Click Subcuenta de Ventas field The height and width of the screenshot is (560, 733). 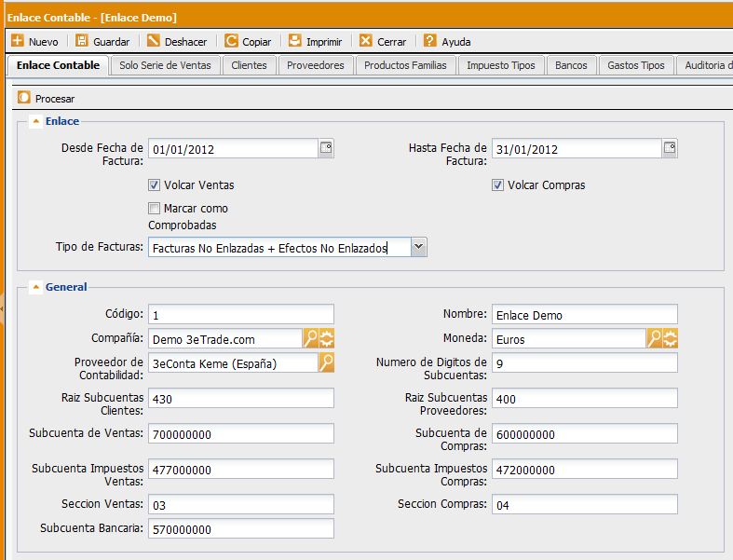point(241,433)
